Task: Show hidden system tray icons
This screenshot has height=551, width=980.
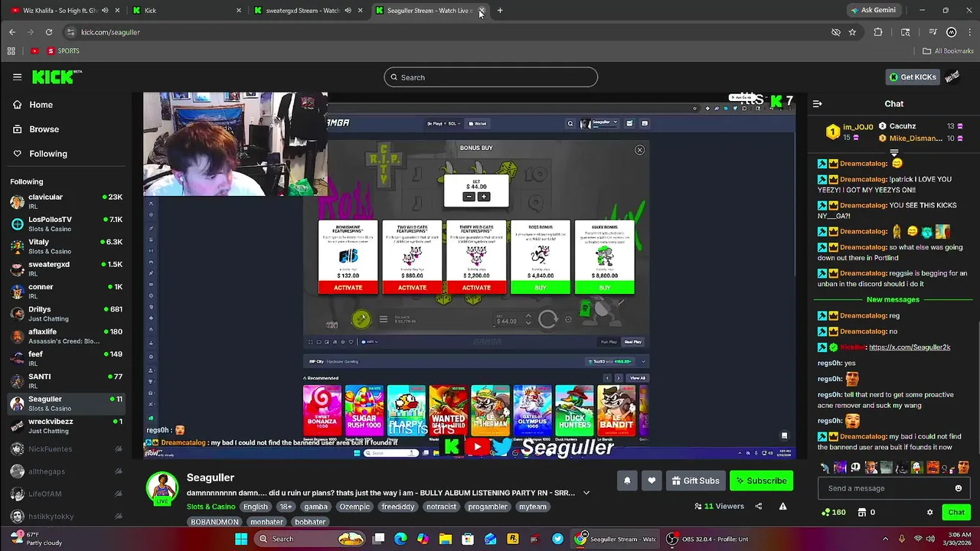Action: 885,539
